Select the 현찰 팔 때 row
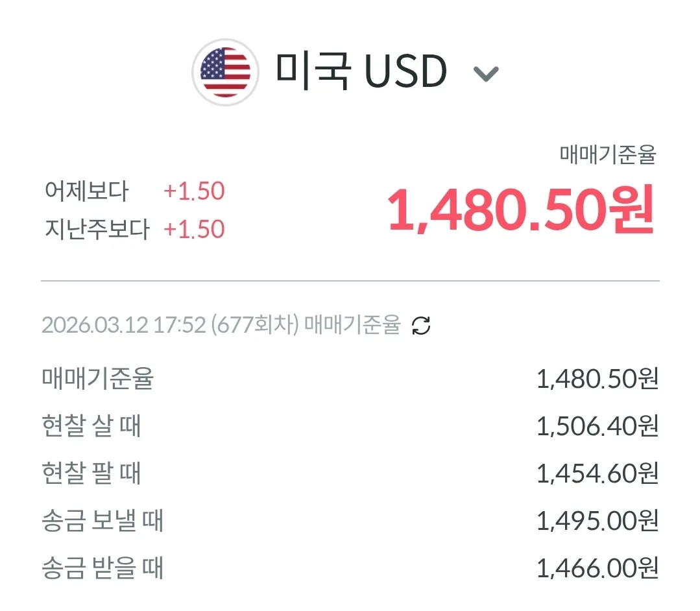This screenshot has width=700, height=611. click(350, 473)
